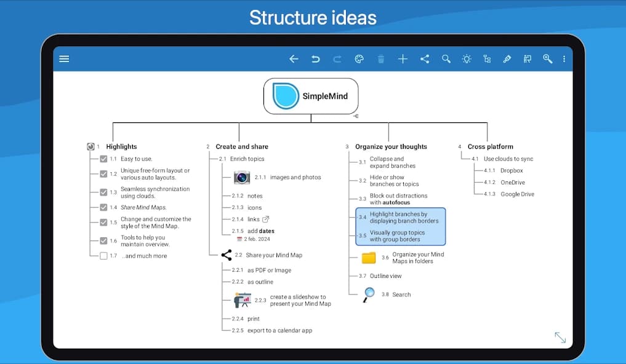Select the Undo arrow in the toolbar

(x=315, y=58)
